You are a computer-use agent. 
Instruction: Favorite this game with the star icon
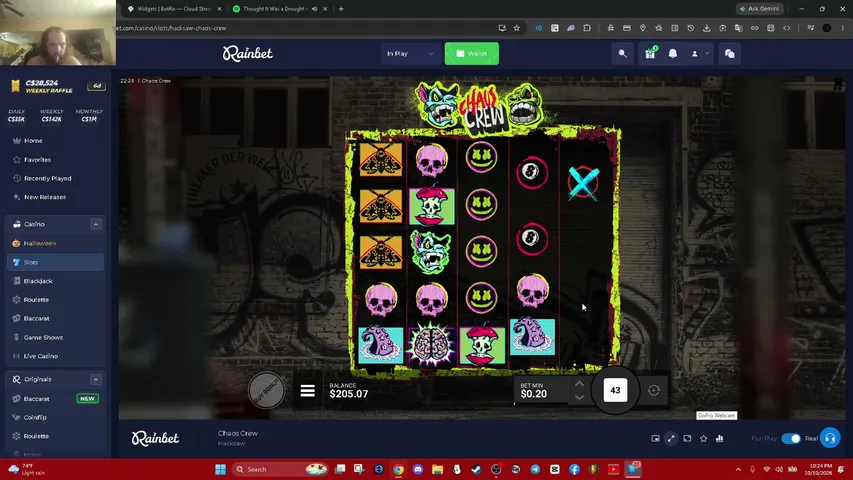(x=703, y=439)
